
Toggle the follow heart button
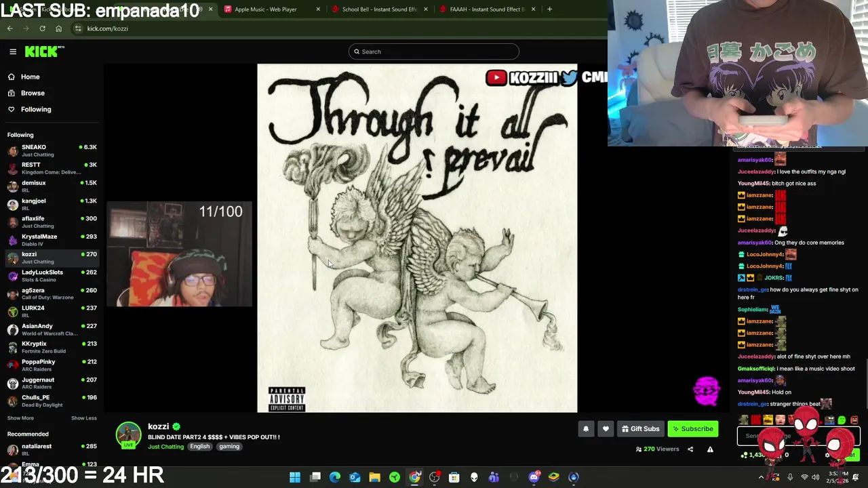coord(606,429)
